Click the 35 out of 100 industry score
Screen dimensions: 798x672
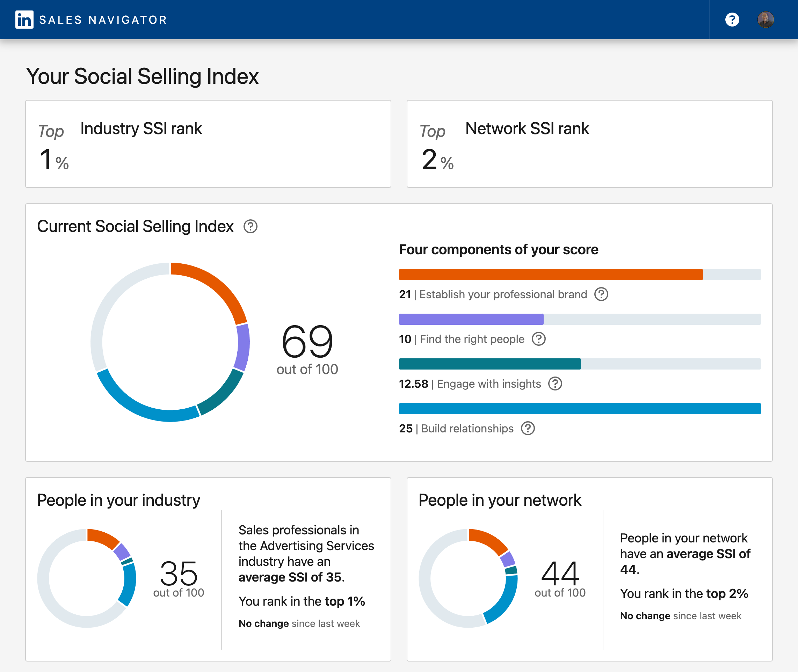[x=179, y=579]
